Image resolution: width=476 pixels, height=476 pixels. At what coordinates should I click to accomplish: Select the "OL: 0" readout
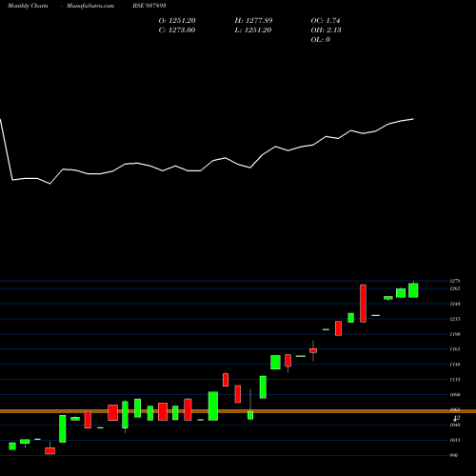tap(320, 40)
